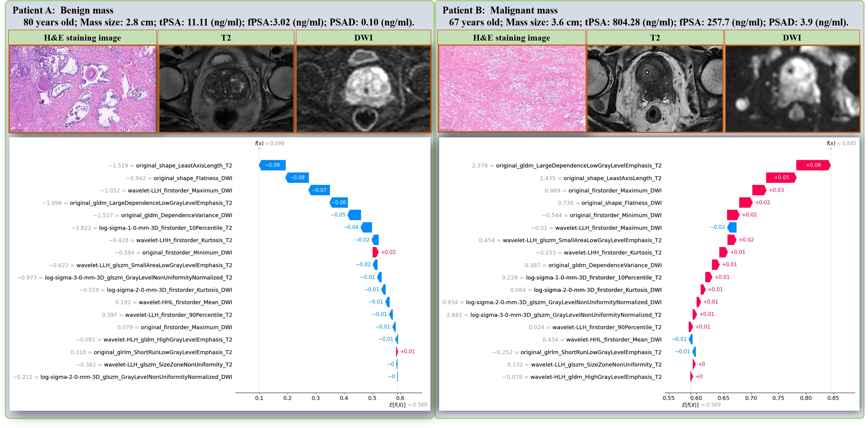
Task: Click Patient A feature 'wavelet-LLH_firstorder_90Percentile_T2'
Action: (179, 315)
